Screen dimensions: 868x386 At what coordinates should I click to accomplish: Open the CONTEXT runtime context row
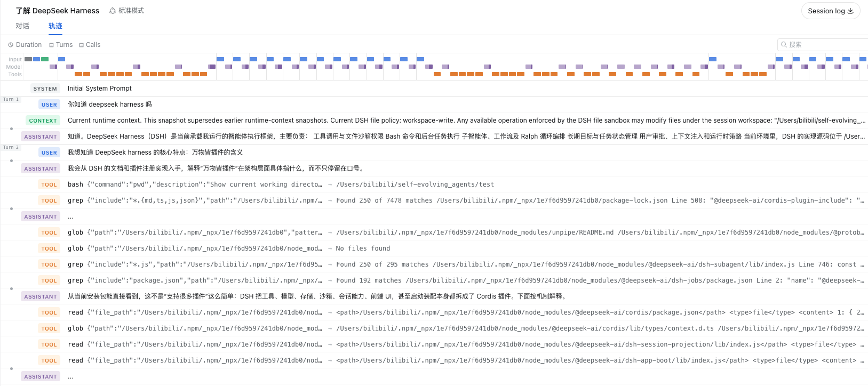click(434, 120)
